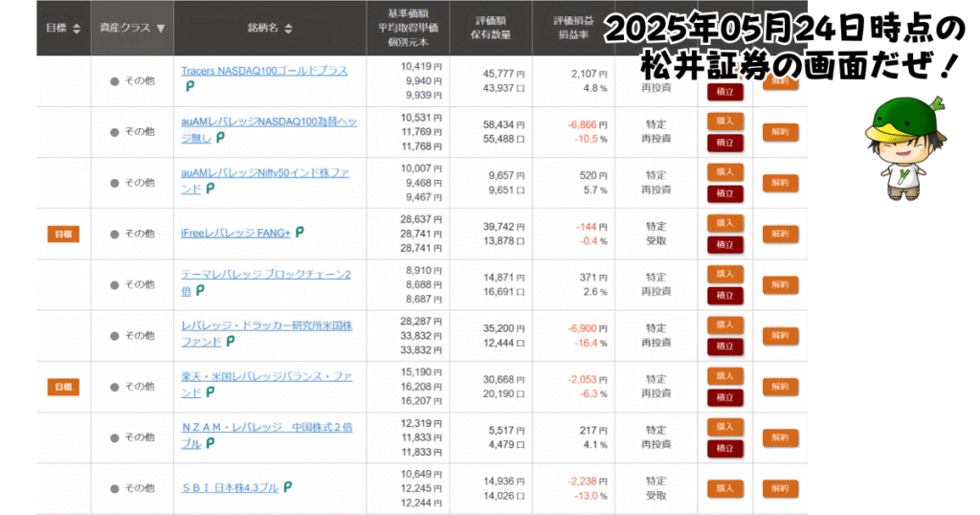Click 積立 for iFreeレバレッジ FANG+
The height and width of the screenshot is (515, 980).
click(725, 244)
